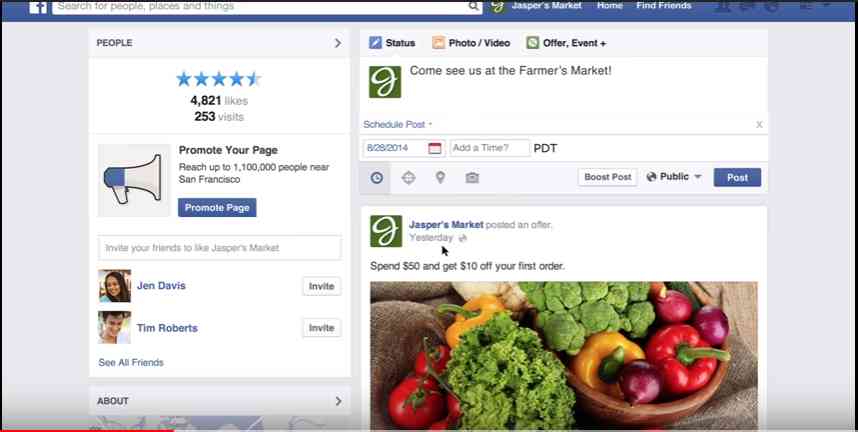This screenshot has height=432, width=858.
Task: Select the Offer, Event + tab
Action: 566,43
